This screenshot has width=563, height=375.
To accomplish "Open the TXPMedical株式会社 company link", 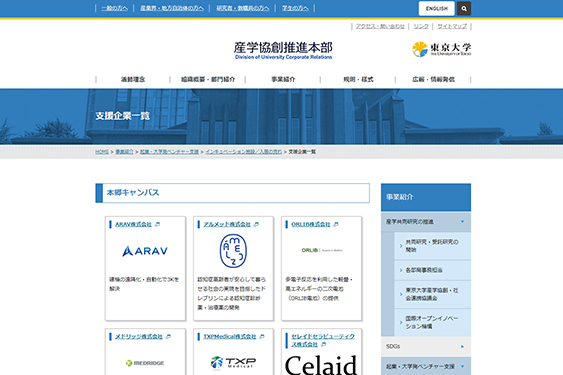I will (229, 337).
